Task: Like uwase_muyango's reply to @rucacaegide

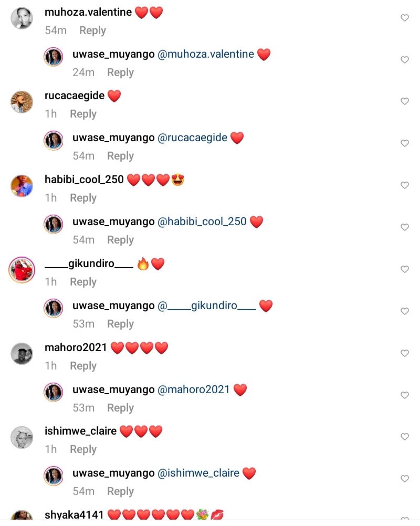Action: pyautogui.click(x=405, y=143)
